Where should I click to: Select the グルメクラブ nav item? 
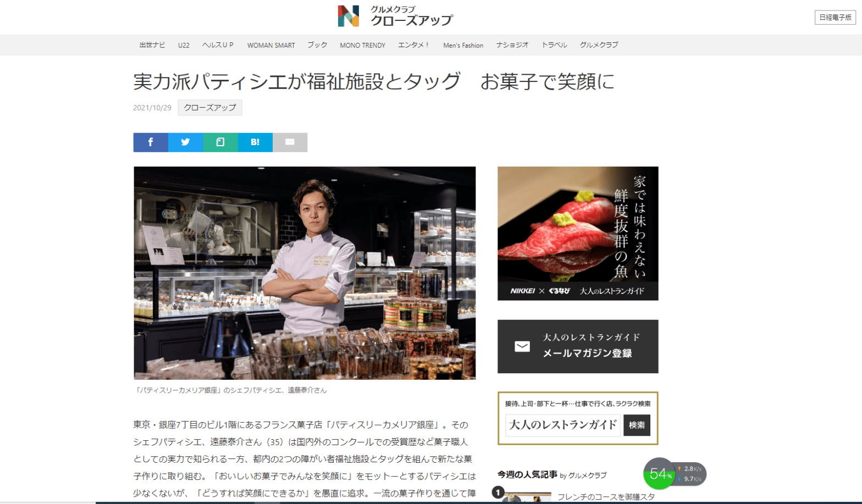coord(599,45)
